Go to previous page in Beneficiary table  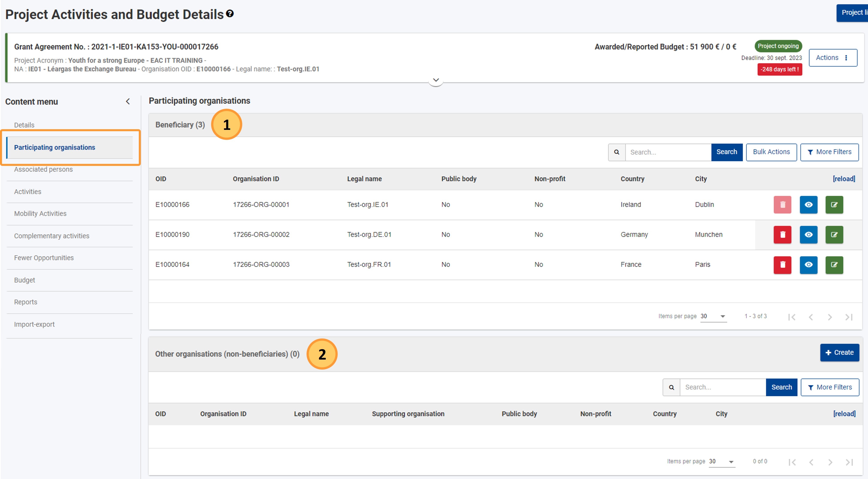(811, 317)
